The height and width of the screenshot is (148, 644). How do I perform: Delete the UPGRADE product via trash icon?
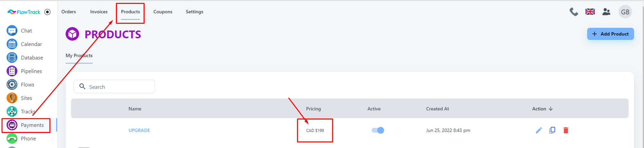(566, 130)
